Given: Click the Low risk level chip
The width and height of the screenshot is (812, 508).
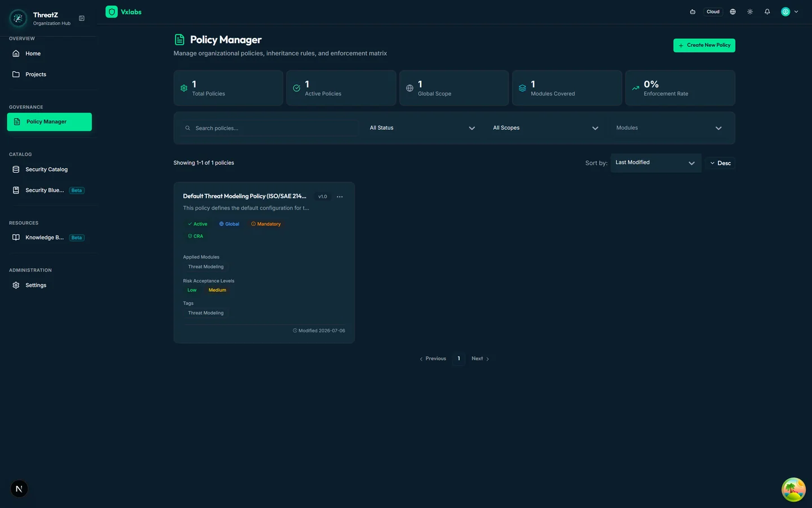Looking at the screenshot, I should [x=192, y=290].
